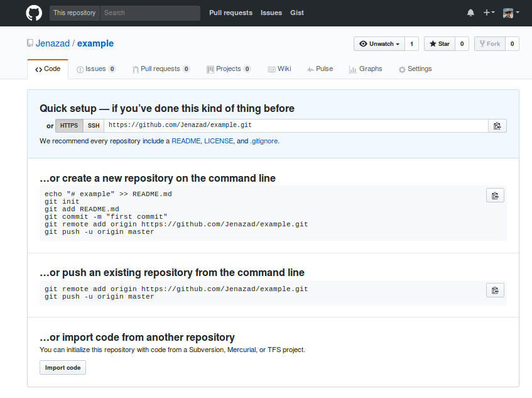
Task: Open Issues in the top navigation bar
Action: (x=271, y=13)
